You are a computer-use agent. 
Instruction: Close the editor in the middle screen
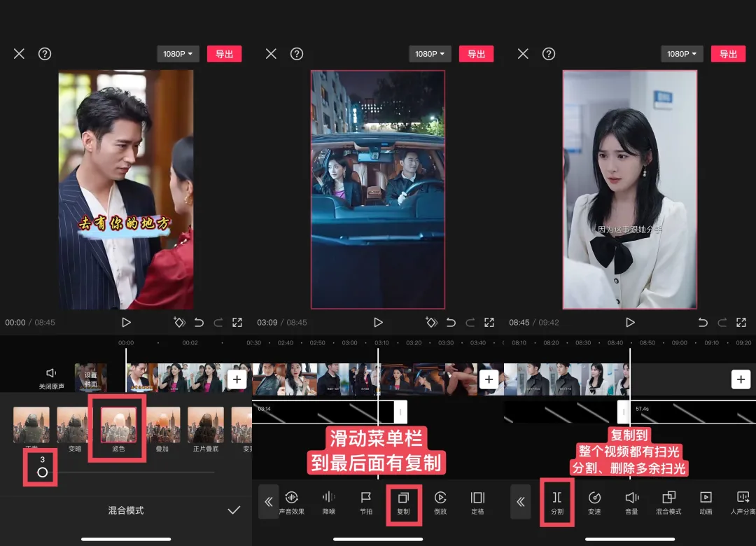[x=271, y=54]
